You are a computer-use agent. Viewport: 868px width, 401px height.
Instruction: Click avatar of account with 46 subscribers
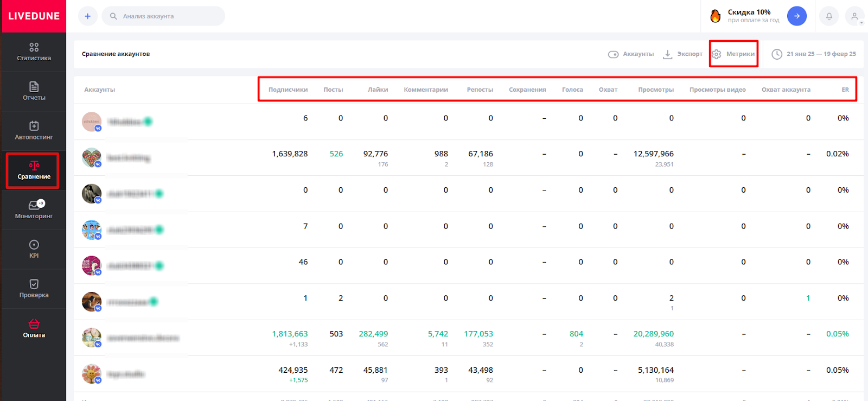pos(92,266)
